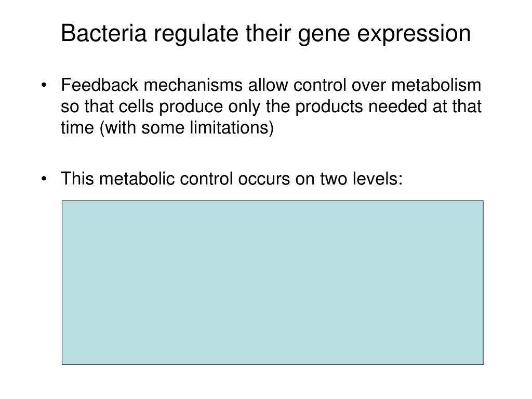Viewport: 532px width, 399px height.
Task: Click the word "levels:" in second bullet
Action: tap(382, 179)
